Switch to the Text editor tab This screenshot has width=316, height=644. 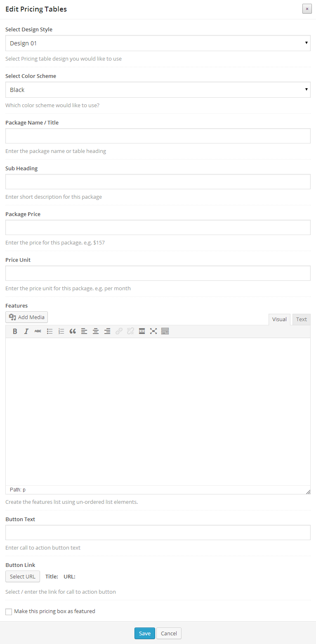coord(301,320)
